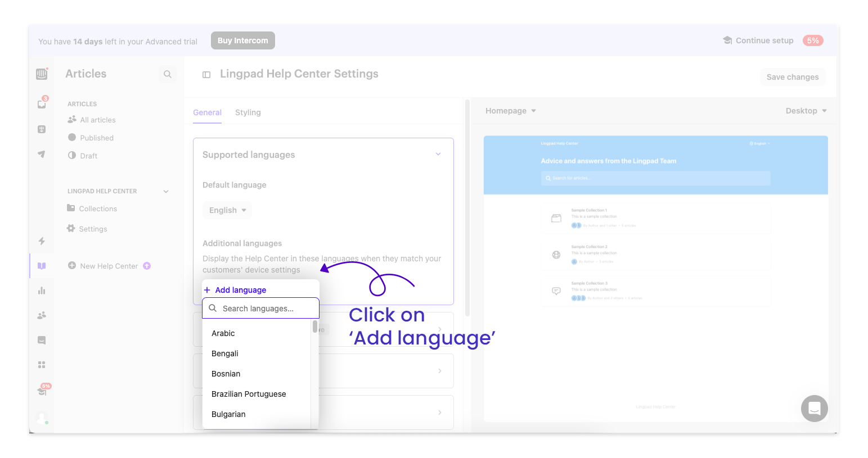Open Collections under Lingpad Help Center
The height and width of the screenshot is (458, 868).
click(98, 208)
